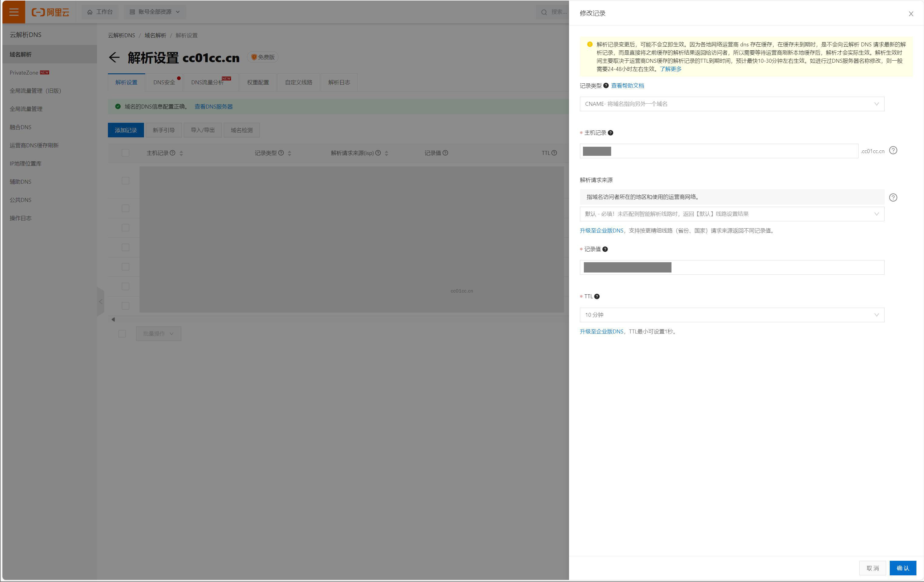The height and width of the screenshot is (582, 924).
Task: Click the 新手引导 button
Action: pyautogui.click(x=163, y=130)
